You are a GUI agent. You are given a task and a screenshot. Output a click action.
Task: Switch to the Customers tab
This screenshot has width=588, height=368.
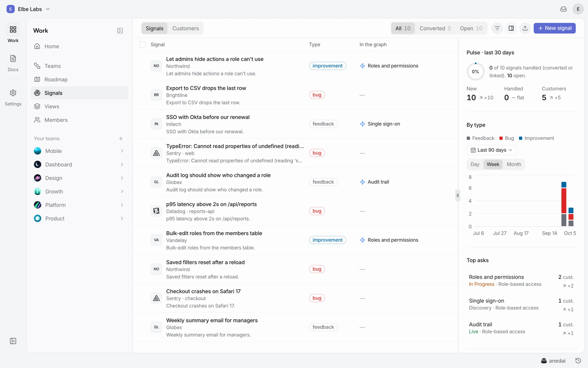[x=185, y=28]
